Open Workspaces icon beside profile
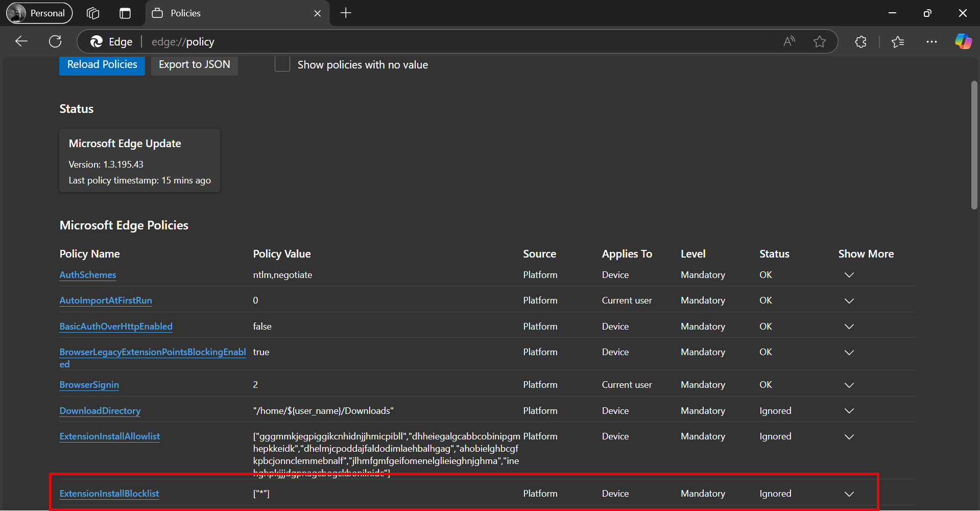The image size is (980, 511). [93, 13]
